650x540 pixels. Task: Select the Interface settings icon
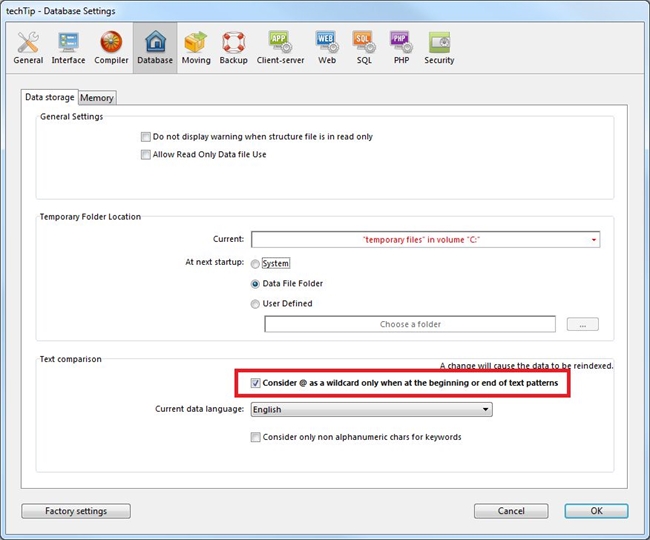point(68,47)
